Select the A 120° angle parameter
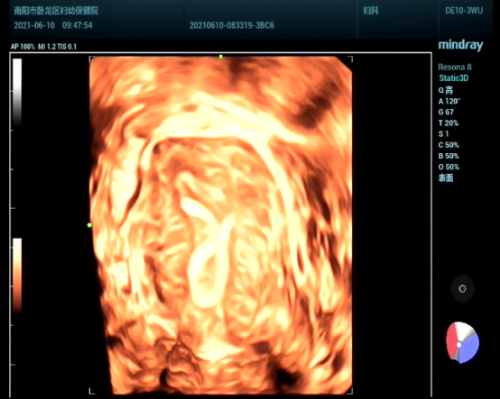The image size is (500, 399). (449, 101)
